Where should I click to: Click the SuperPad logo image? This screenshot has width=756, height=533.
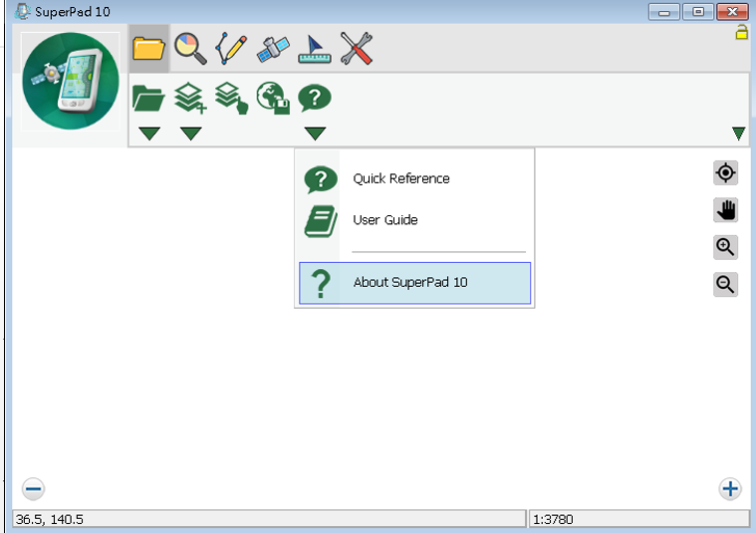[71, 81]
